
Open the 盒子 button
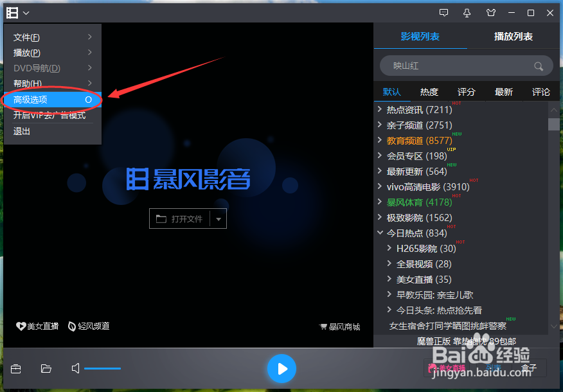click(x=528, y=368)
